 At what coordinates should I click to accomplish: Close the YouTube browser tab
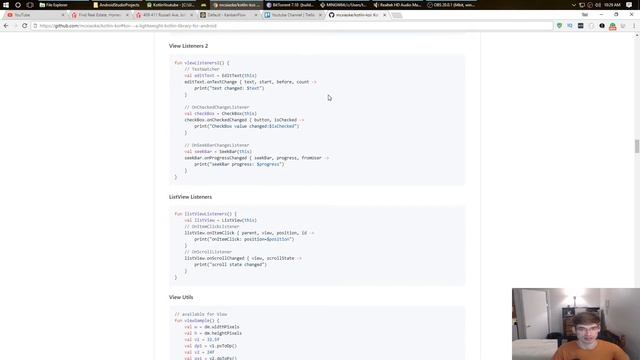tap(63, 15)
